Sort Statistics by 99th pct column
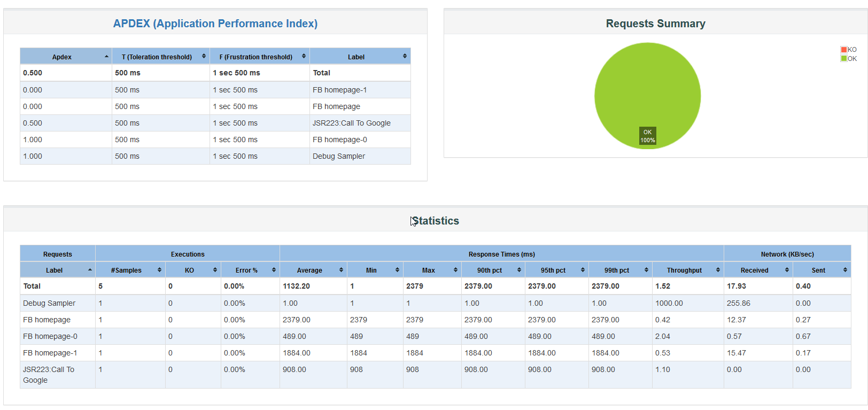This screenshot has width=868, height=410. pos(621,270)
